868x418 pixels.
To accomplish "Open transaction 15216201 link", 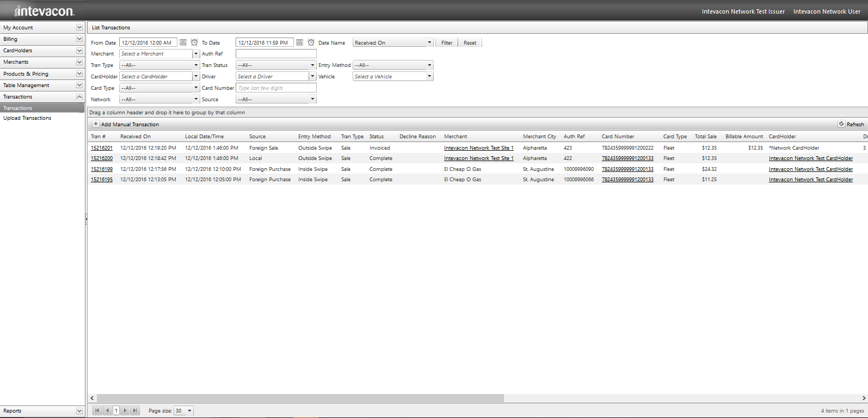I will point(102,148).
